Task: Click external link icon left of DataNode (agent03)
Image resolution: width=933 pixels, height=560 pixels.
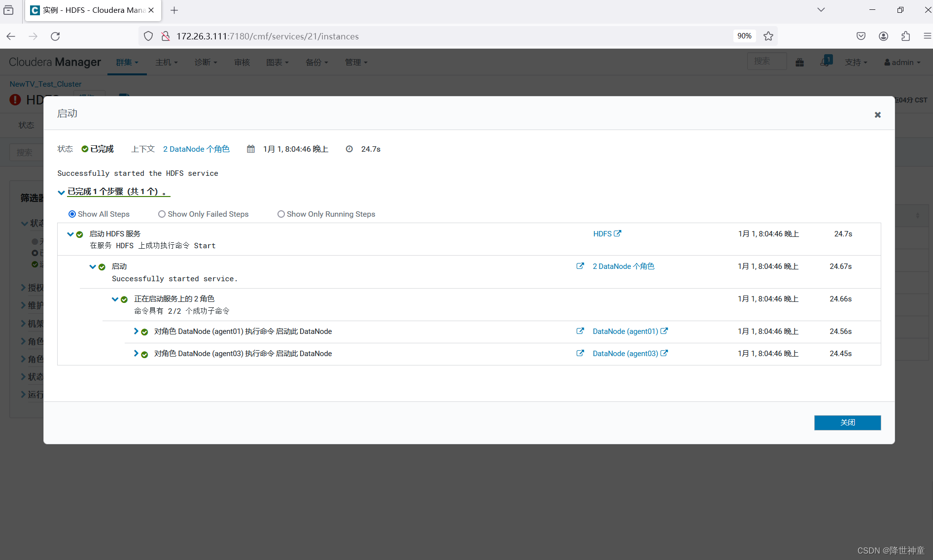Action: [x=580, y=353]
